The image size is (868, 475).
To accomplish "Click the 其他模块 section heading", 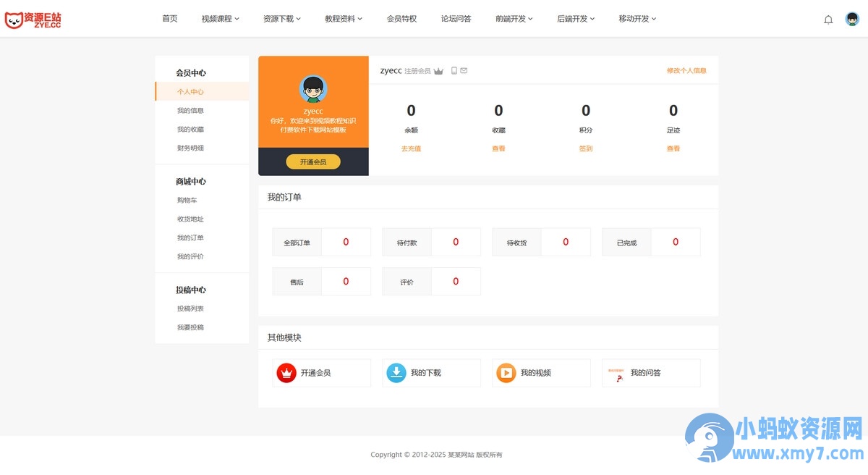I will click(284, 337).
